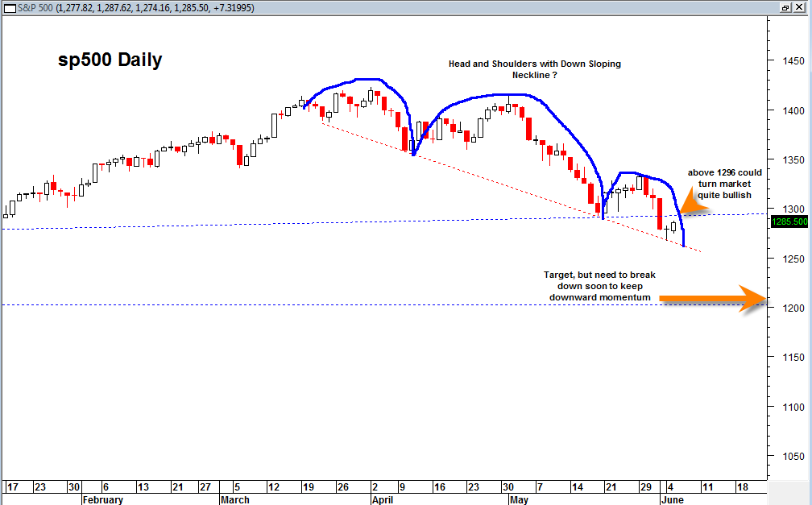Click the 'Head and Shoulders with Down Sloping Neckline ?' annotation
Viewport: 812px width, 505px height.
[x=534, y=69]
